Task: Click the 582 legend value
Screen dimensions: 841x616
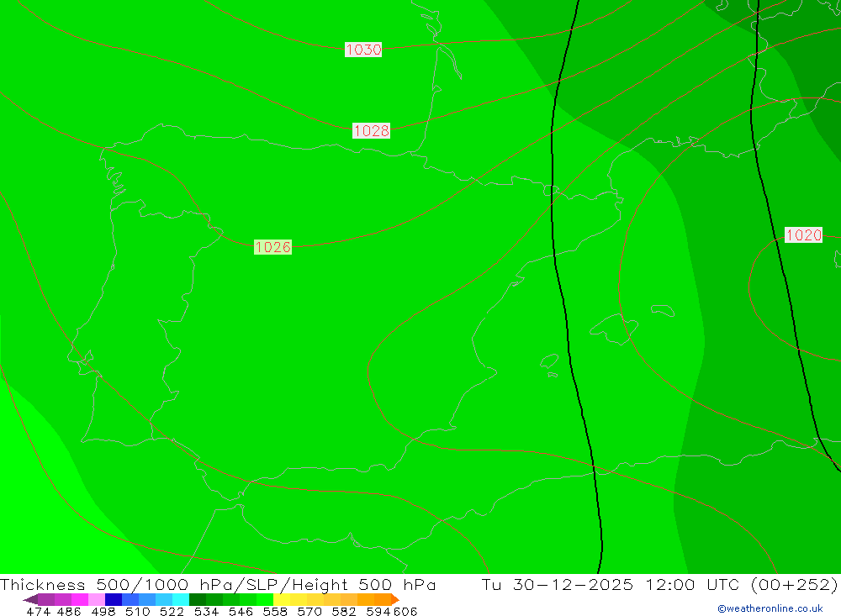Action: (x=344, y=611)
